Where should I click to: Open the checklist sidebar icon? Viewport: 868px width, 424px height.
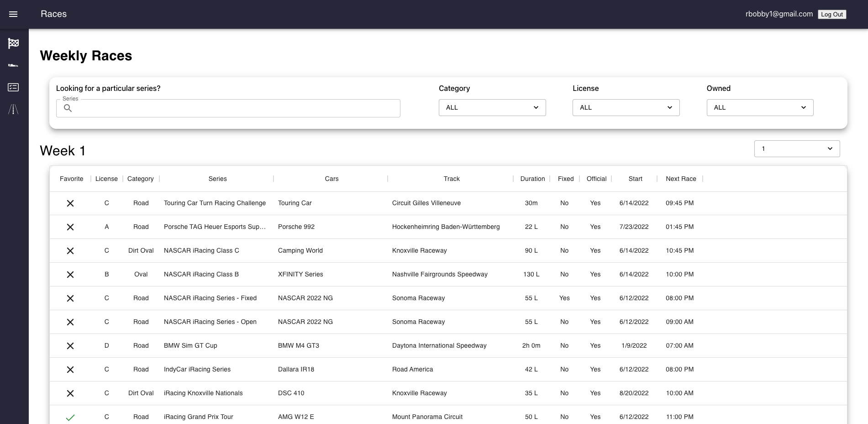[13, 87]
